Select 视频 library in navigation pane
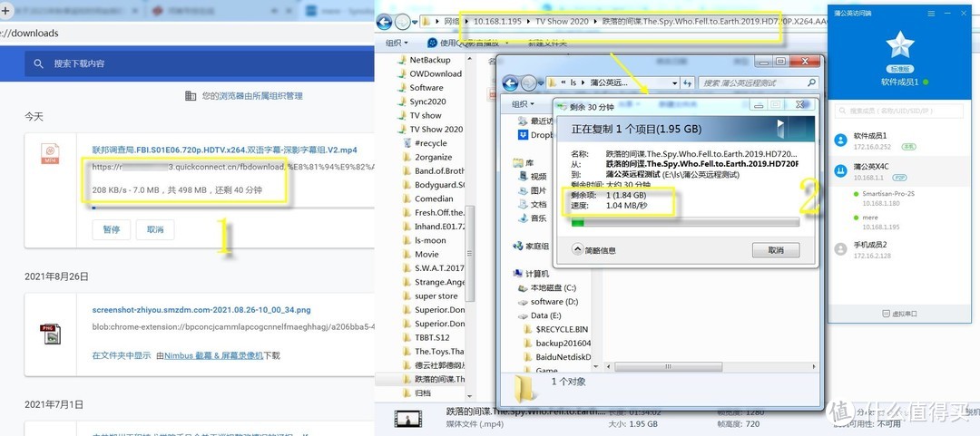Viewport: 980px width, 436px height. pyautogui.click(x=534, y=176)
